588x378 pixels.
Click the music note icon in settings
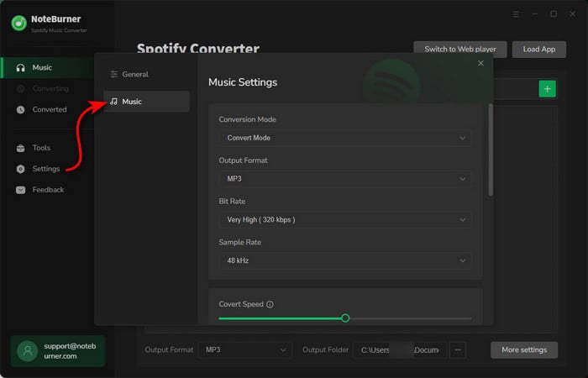114,102
